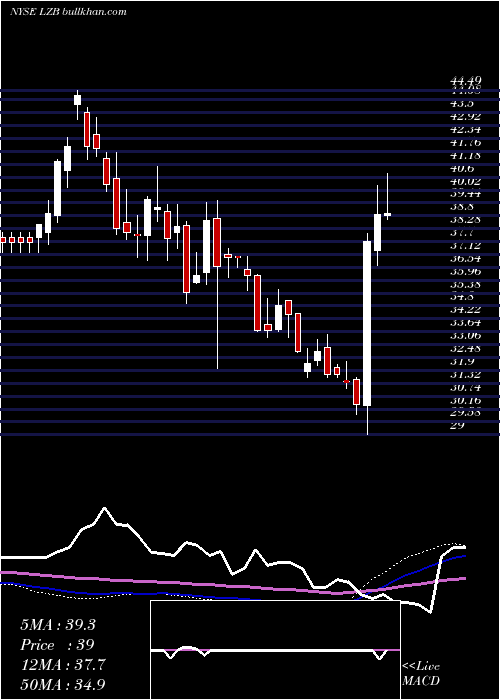Click the 41.18 price axis label

tap(466, 155)
